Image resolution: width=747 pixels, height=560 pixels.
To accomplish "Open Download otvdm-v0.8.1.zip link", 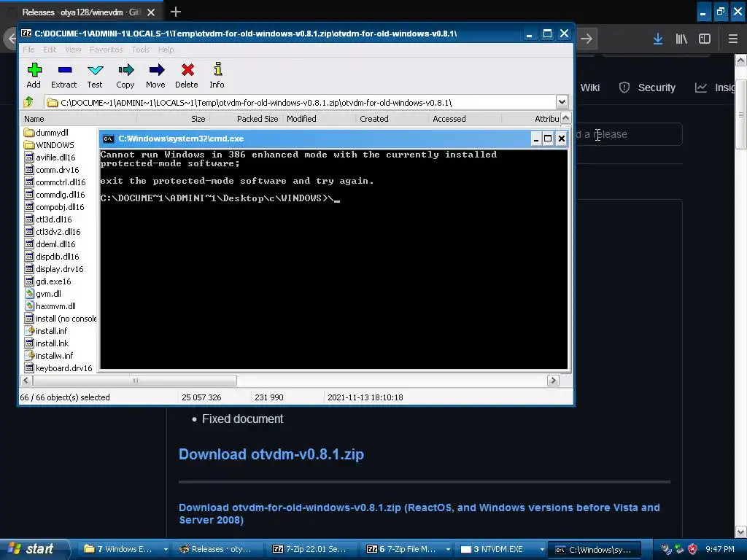I will pyautogui.click(x=271, y=454).
